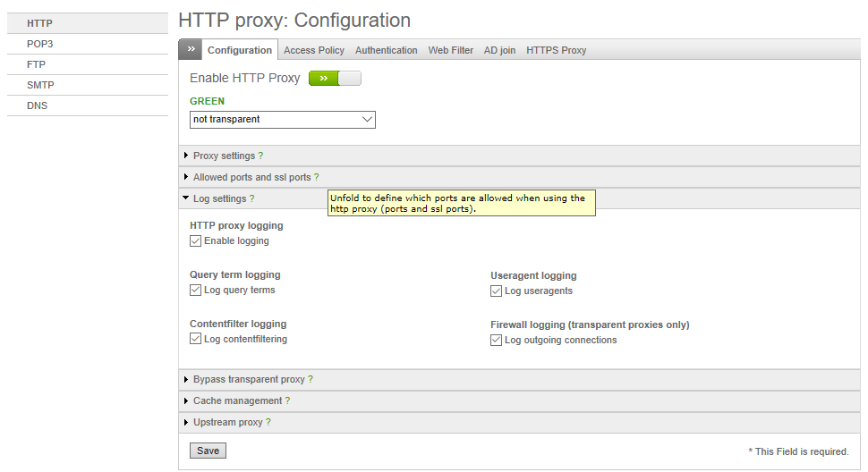Uncheck the Enable logging checkbox
This screenshot has height=472, width=868.
point(195,241)
